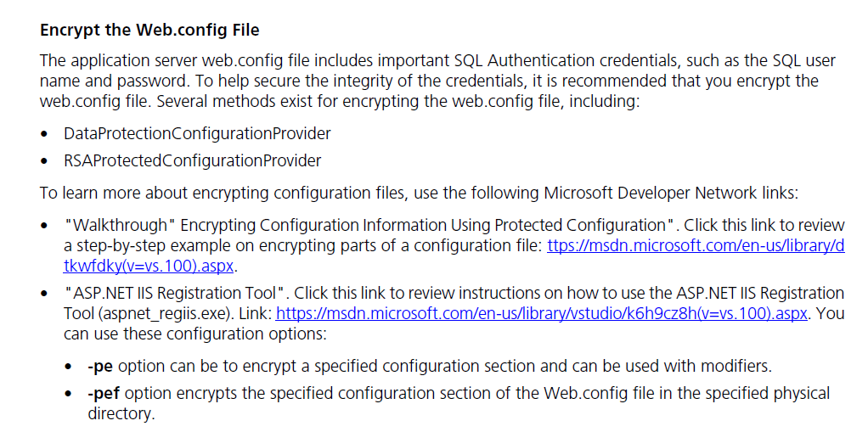
Task: Click the bold -pe option label
Action: [x=100, y=366]
